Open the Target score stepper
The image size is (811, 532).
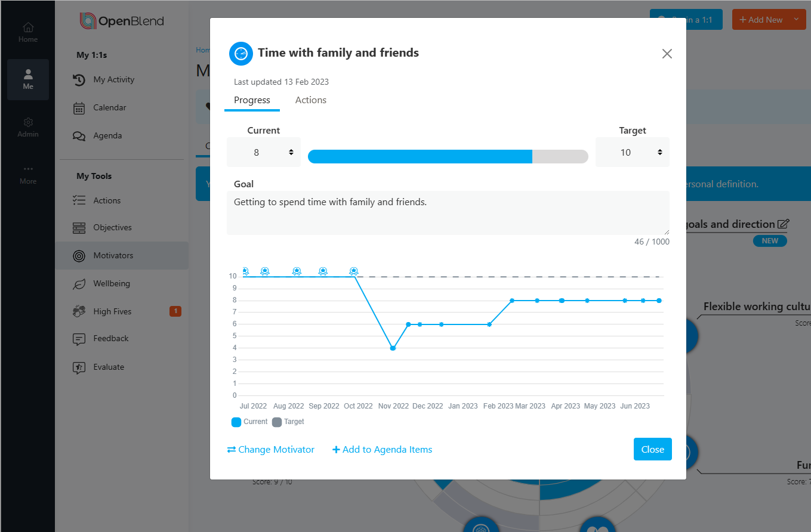tap(633, 152)
